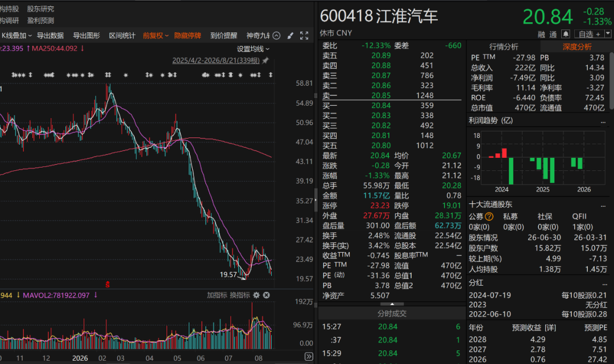Click the 19.57 low price label on chart
This screenshot has height=364, width=614.
[229, 274]
